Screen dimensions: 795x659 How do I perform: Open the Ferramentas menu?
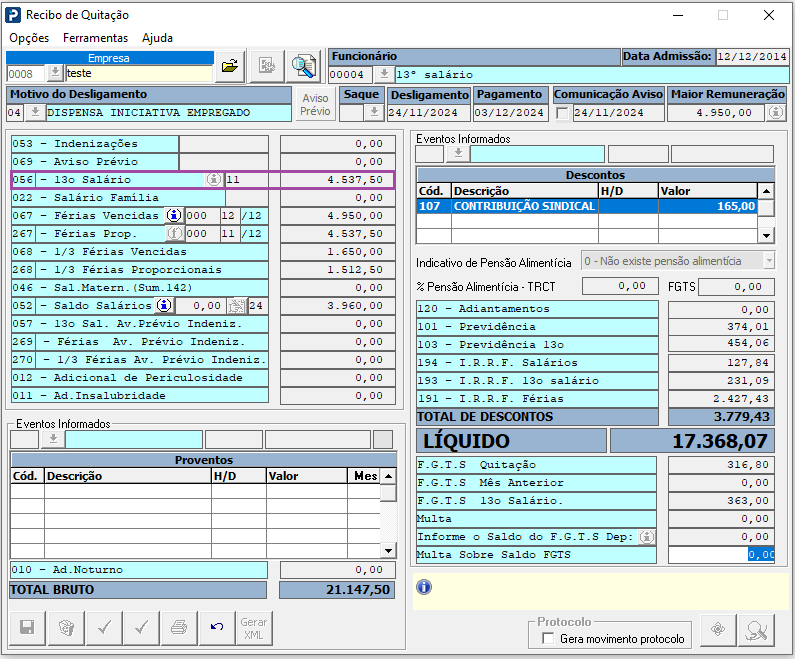[95, 38]
